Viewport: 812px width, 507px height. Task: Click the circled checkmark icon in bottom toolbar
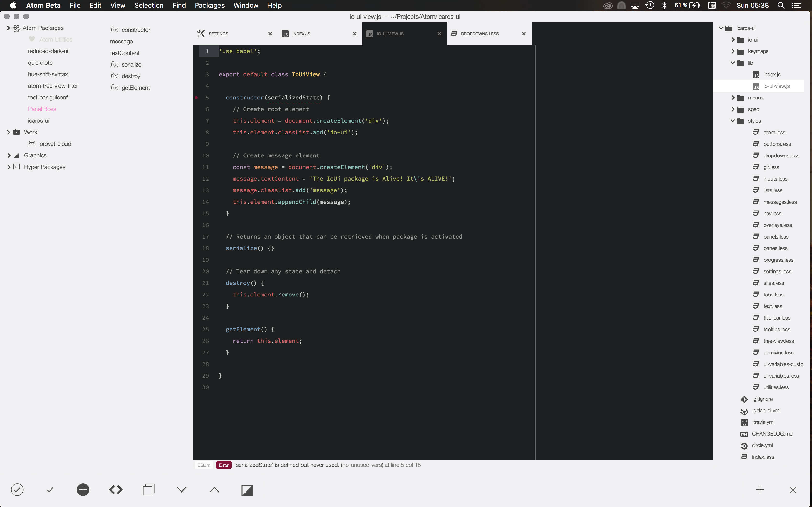(x=17, y=490)
